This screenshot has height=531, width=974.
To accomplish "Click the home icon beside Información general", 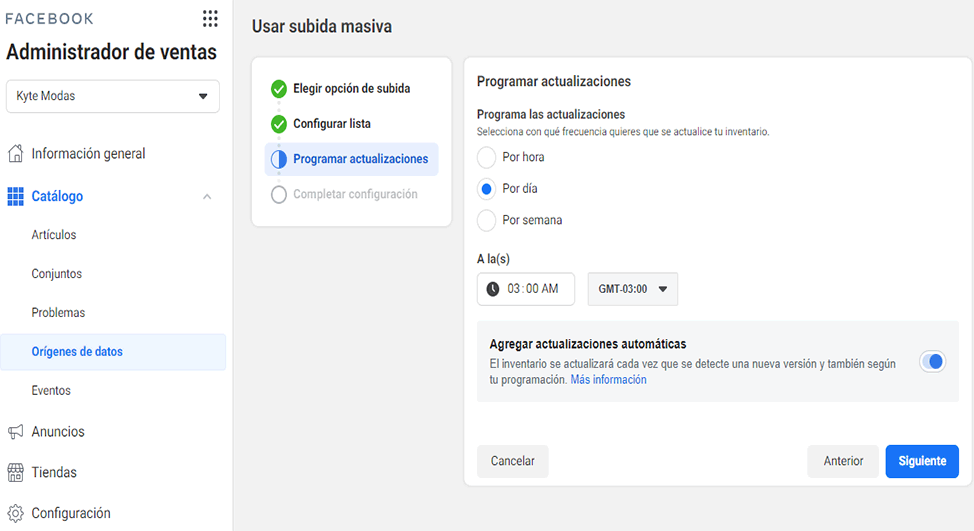I will pyautogui.click(x=16, y=153).
